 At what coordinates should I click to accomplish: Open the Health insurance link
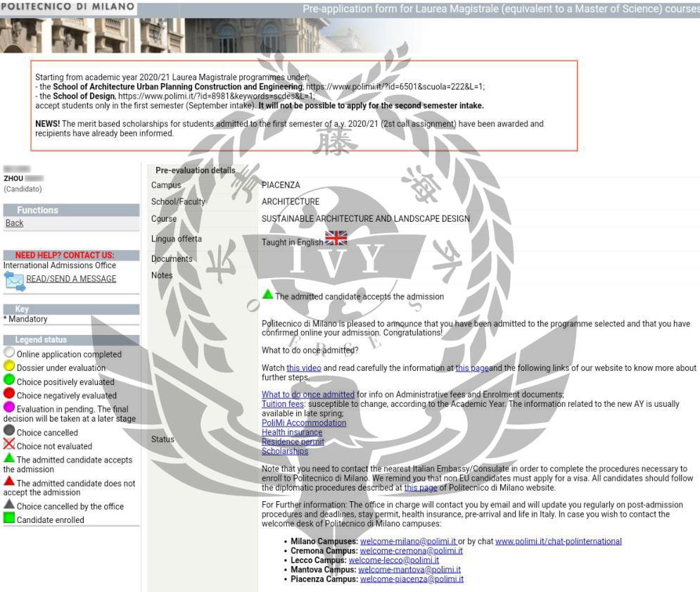292,432
